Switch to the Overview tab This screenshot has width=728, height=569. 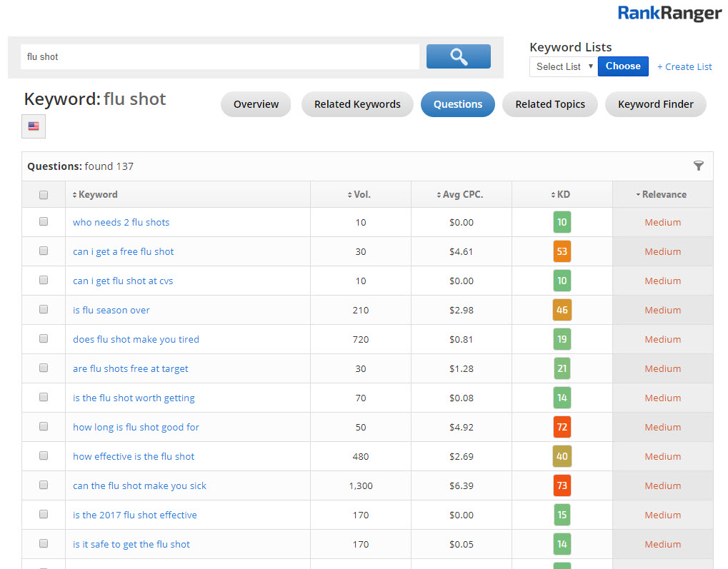coord(256,104)
